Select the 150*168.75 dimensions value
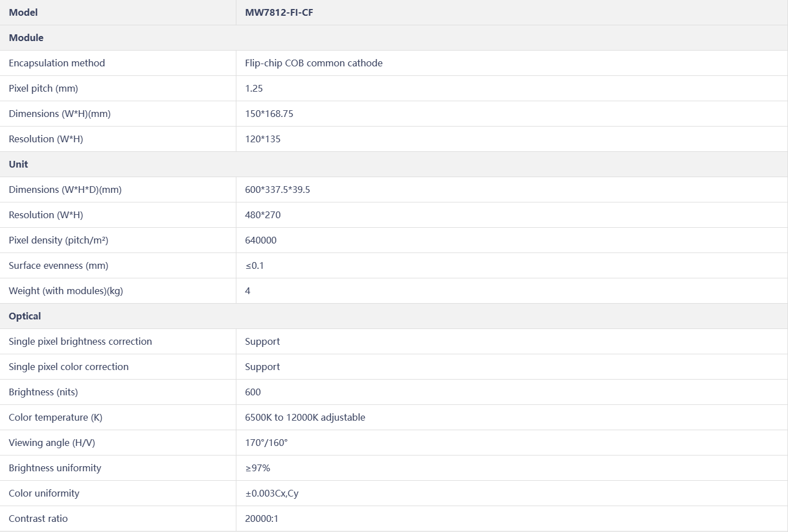 (x=269, y=114)
